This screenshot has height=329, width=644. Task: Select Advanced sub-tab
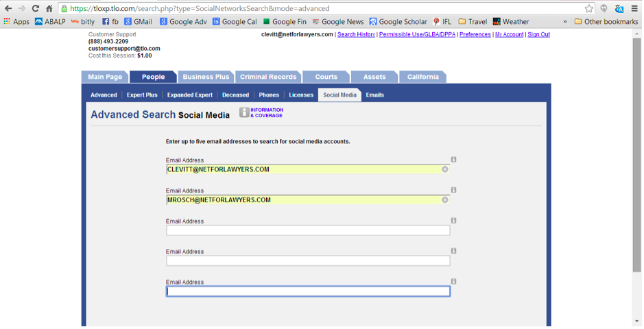click(x=104, y=95)
